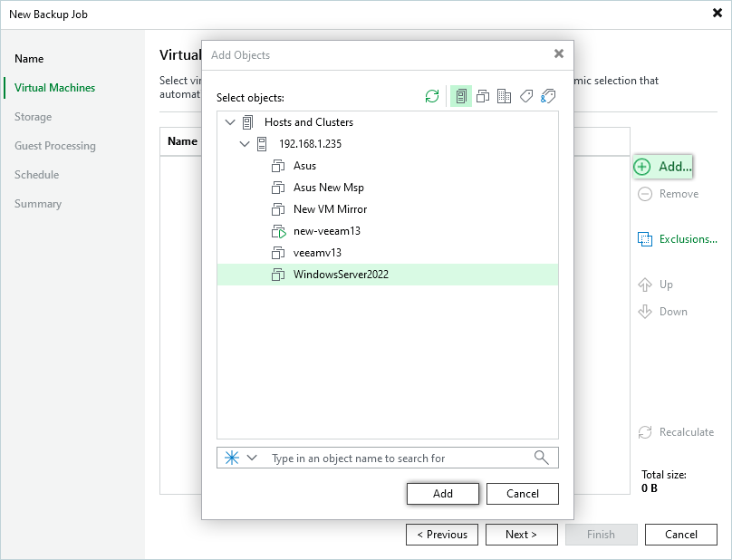
Task: Collapse the 192.168.1.235 host node
Action: point(244,144)
